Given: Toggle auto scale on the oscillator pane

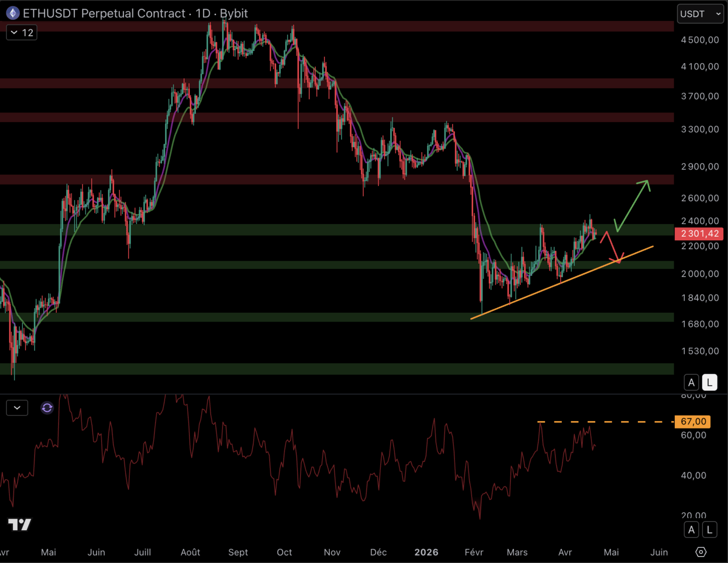Looking at the screenshot, I should 691,530.
